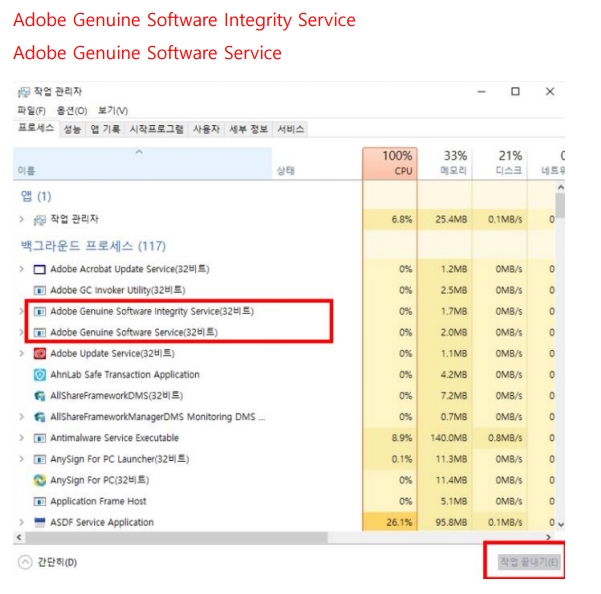The height and width of the screenshot is (594, 601).
Task: Switch to the 시작프로그램 tab
Action: pyautogui.click(x=157, y=129)
